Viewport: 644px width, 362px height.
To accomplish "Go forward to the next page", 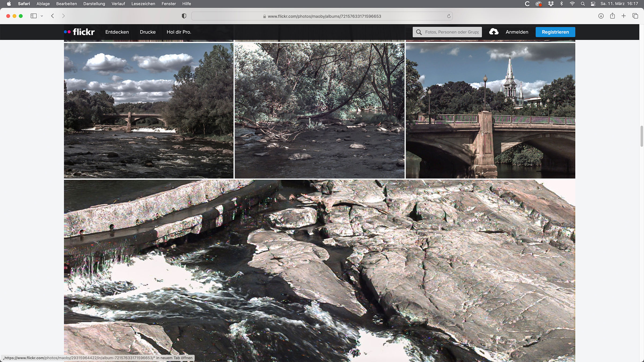I will point(63,16).
